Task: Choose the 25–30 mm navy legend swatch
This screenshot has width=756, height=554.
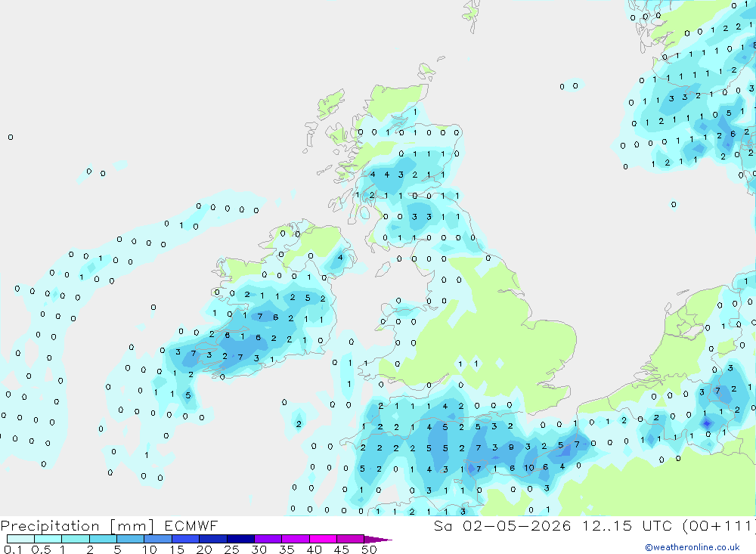Action: tap(240, 539)
